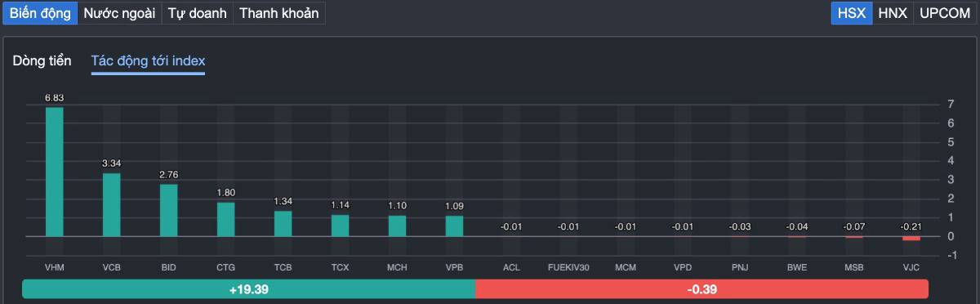Click the MSB ticker label
Viewport: 980px width, 304px height.
tap(854, 267)
